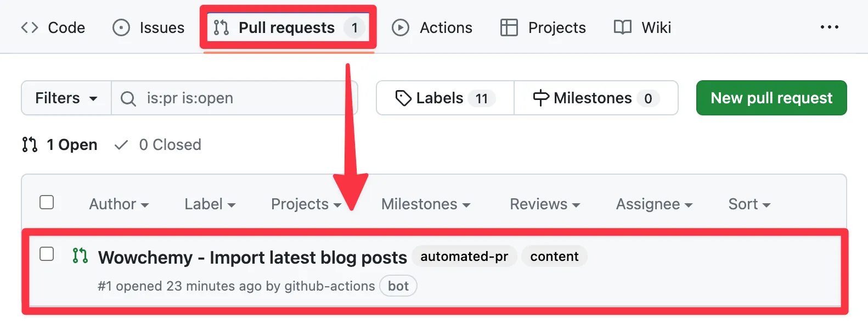Click the search magnifier in filter field
The width and height of the screenshot is (868, 323).
tap(128, 98)
